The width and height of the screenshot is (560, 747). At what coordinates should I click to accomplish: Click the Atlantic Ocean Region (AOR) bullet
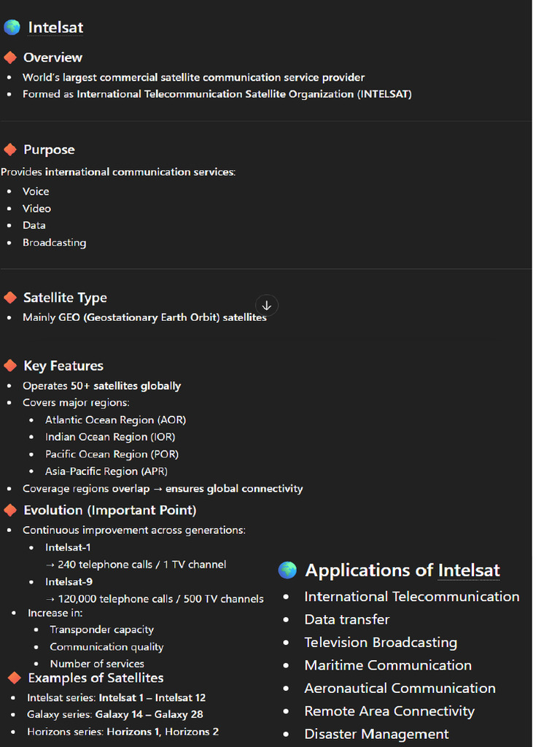pos(116,419)
